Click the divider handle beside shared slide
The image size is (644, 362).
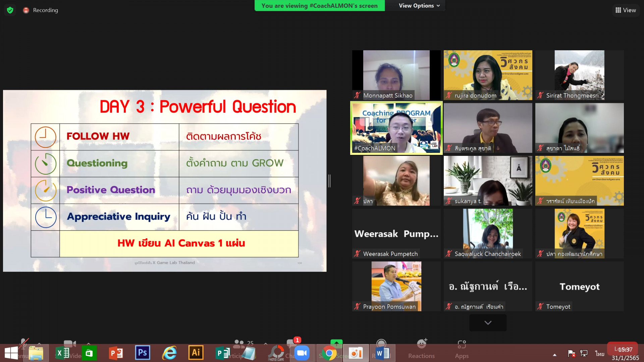point(329,181)
